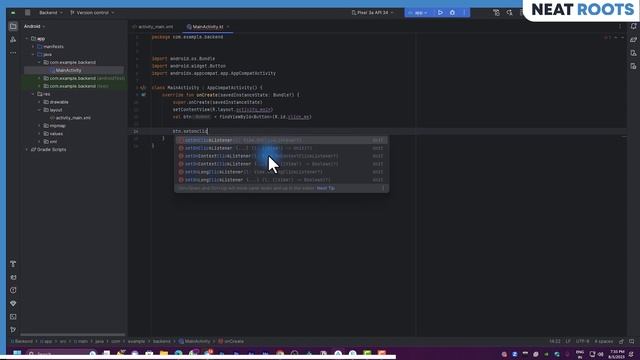
Task: Open the Build Variants tool icon
Action: point(13,264)
